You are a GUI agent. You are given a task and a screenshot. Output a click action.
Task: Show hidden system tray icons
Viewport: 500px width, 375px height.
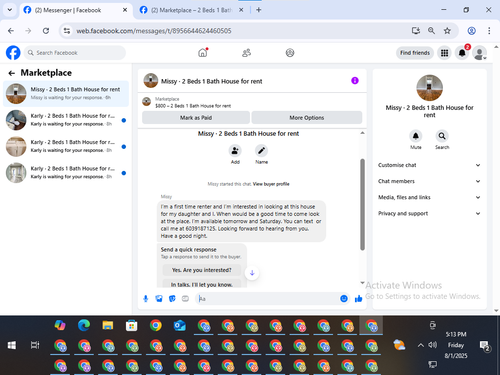pos(421,345)
